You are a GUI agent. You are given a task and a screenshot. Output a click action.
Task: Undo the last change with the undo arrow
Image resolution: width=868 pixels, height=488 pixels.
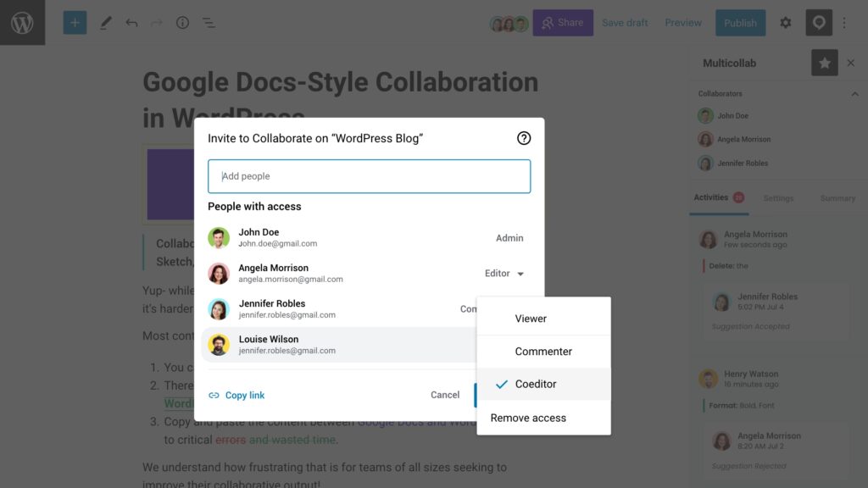point(131,23)
